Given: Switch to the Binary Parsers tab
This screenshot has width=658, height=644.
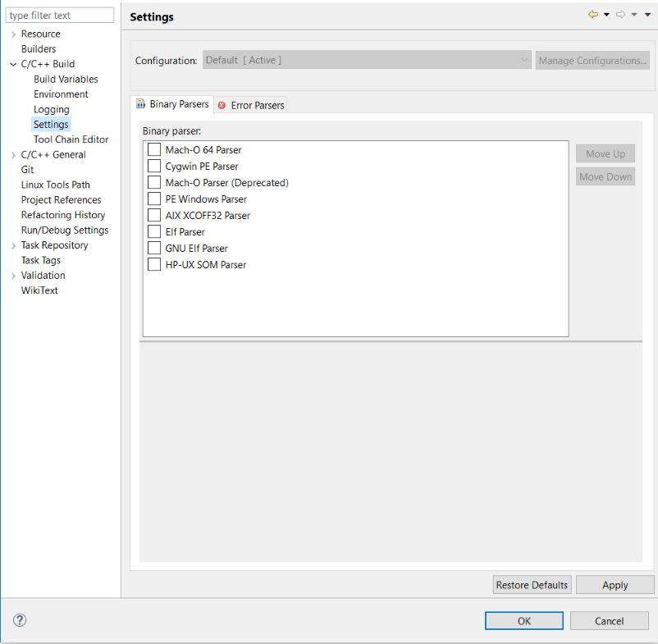Looking at the screenshot, I should pyautogui.click(x=172, y=104).
